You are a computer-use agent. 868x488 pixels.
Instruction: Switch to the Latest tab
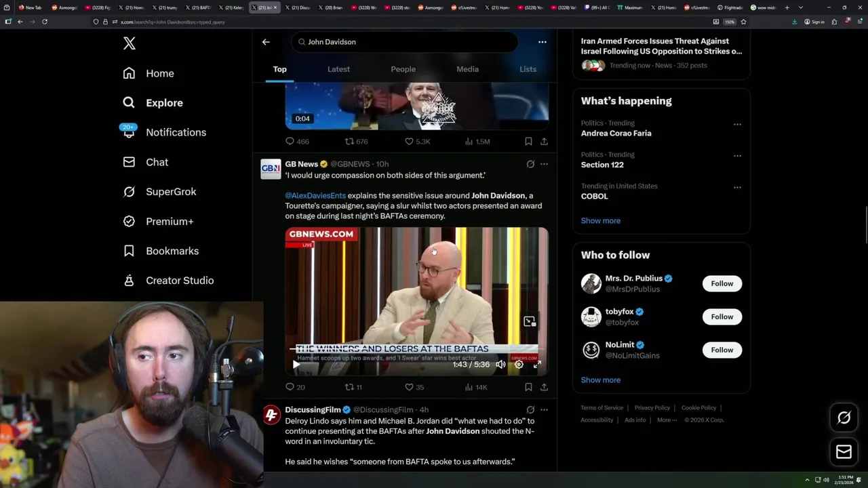tap(338, 69)
